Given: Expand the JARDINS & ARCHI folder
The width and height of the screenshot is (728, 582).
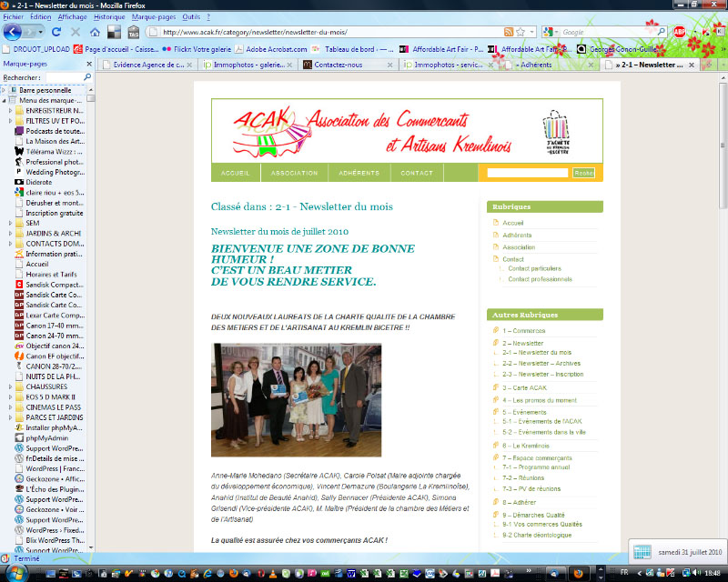Looking at the screenshot, I should tap(11, 234).
